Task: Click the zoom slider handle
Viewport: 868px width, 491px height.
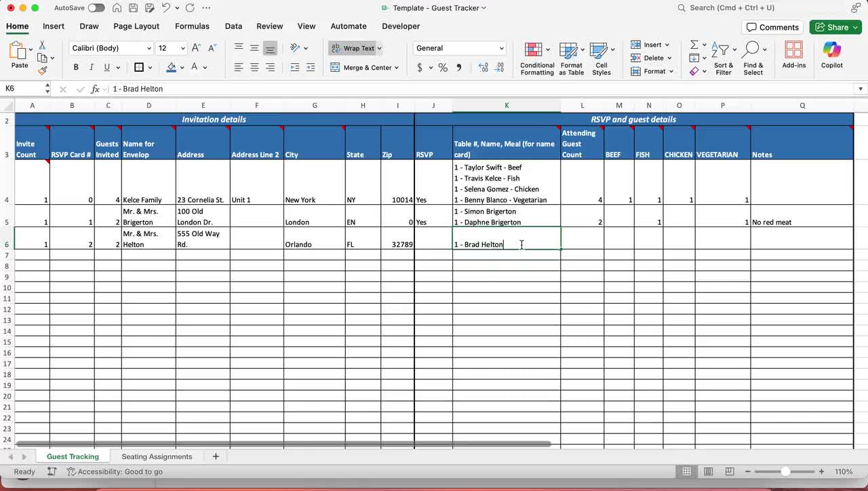Action: click(x=785, y=471)
